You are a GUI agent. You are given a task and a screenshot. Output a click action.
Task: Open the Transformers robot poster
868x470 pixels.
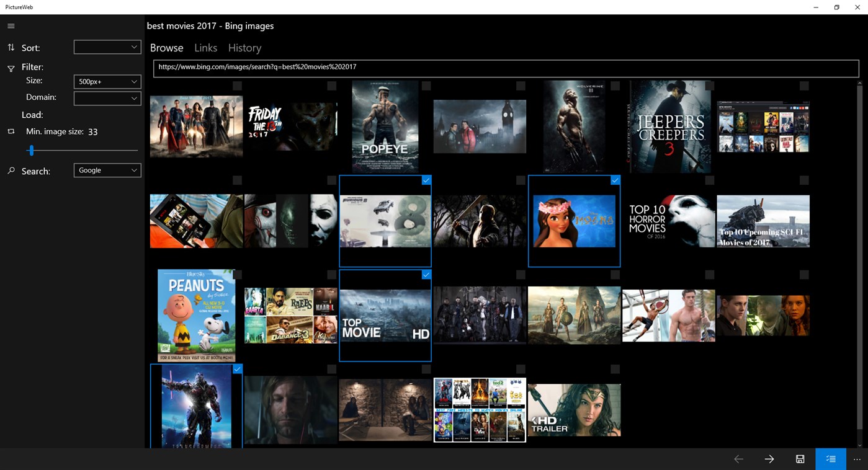click(196, 406)
